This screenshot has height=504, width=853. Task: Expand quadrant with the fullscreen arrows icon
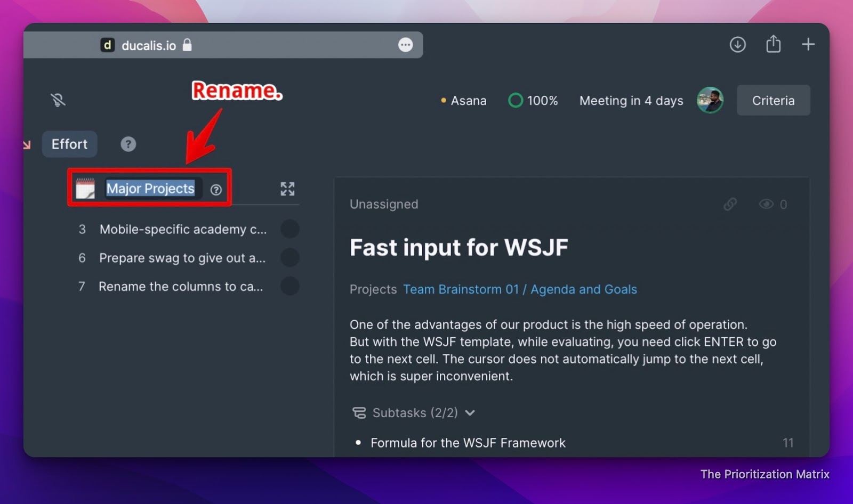(287, 189)
